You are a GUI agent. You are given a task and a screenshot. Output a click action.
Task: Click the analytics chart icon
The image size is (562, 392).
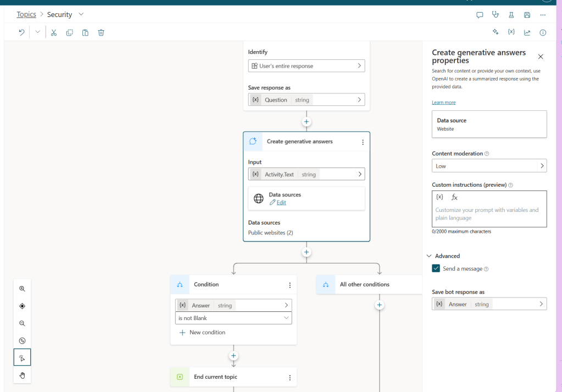pyautogui.click(x=527, y=32)
